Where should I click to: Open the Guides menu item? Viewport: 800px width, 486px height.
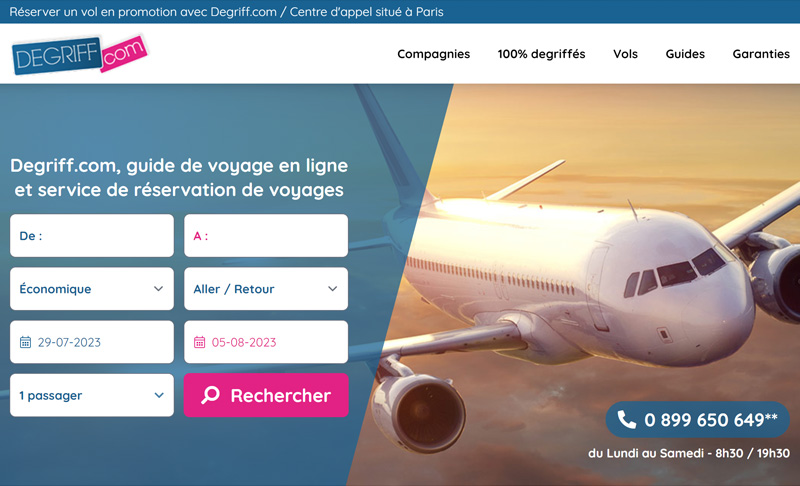click(x=685, y=54)
